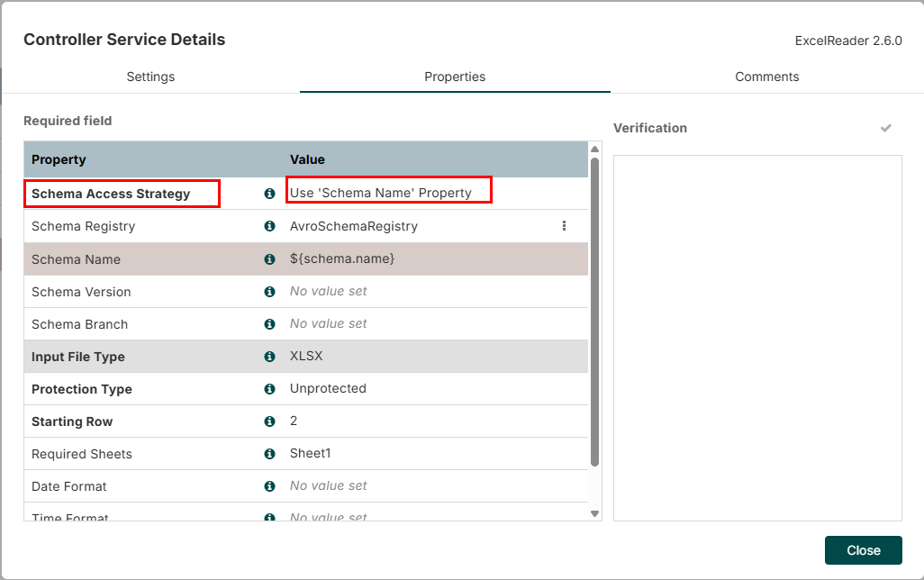
Task: Click info icon for Schema Access Strategy
Action: [269, 194]
